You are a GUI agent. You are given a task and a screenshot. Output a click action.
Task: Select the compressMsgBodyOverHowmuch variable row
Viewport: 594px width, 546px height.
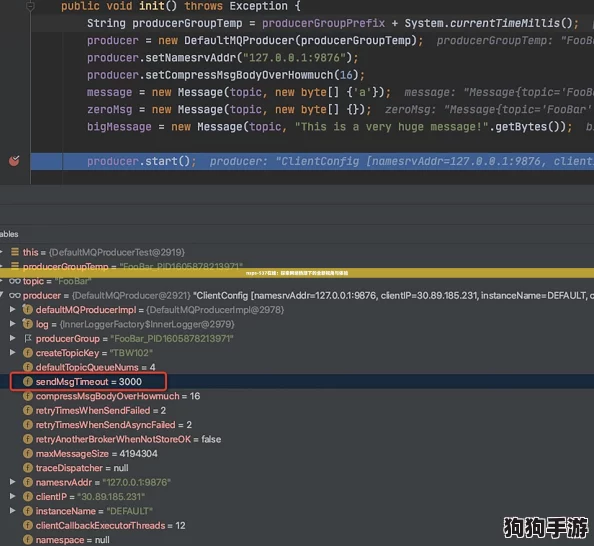point(297,396)
